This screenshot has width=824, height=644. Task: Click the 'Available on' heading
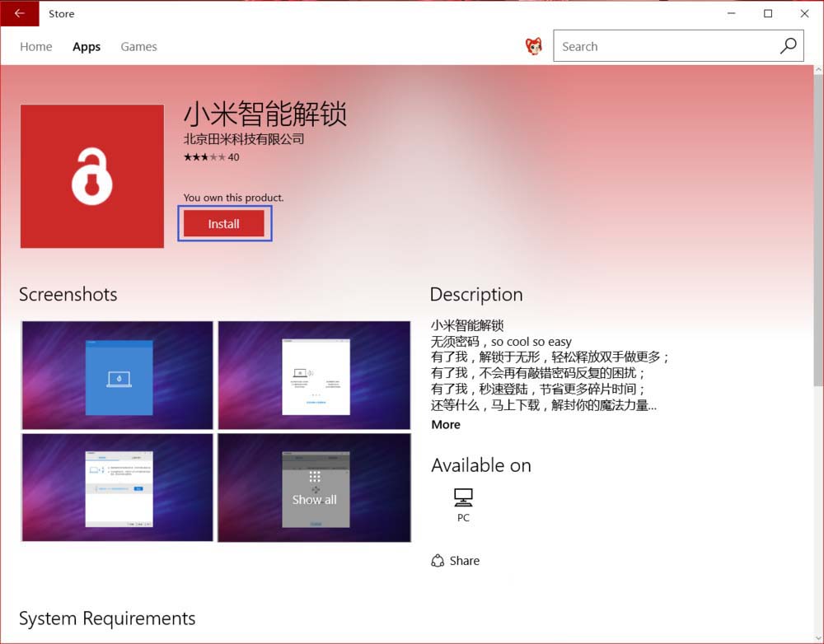481,465
